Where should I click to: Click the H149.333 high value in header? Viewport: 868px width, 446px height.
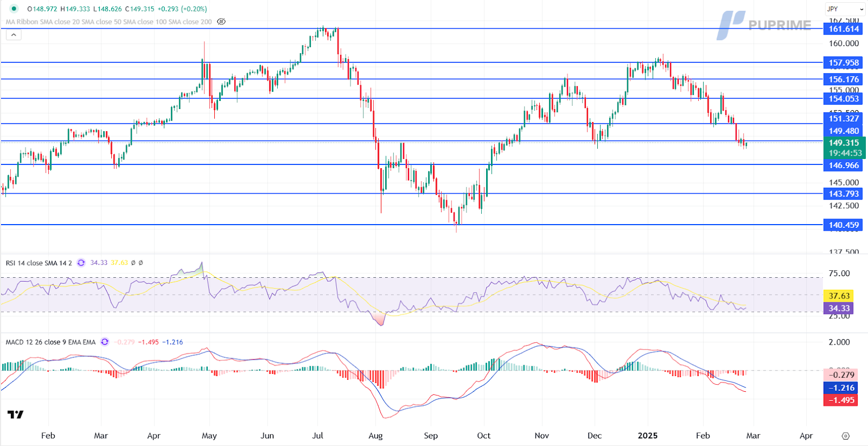coord(75,9)
